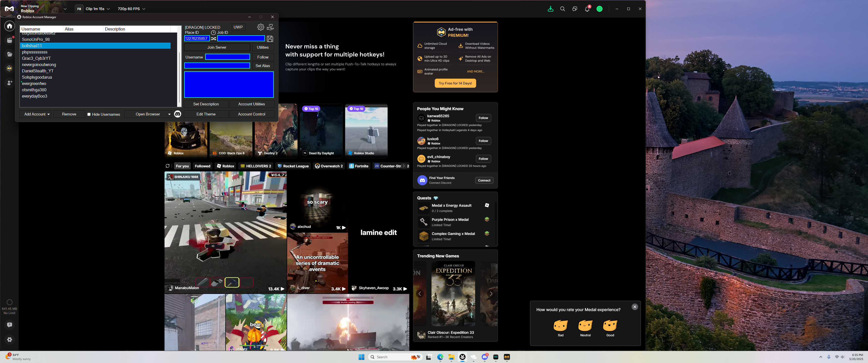Show the next game tabs with the chevron
The height and width of the screenshot is (363, 868).
(x=404, y=166)
